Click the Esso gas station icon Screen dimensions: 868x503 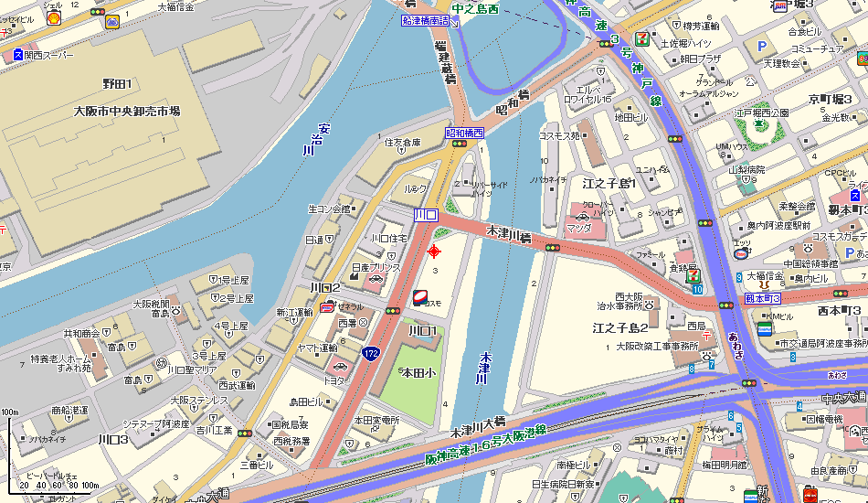click(x=740, y=253)
